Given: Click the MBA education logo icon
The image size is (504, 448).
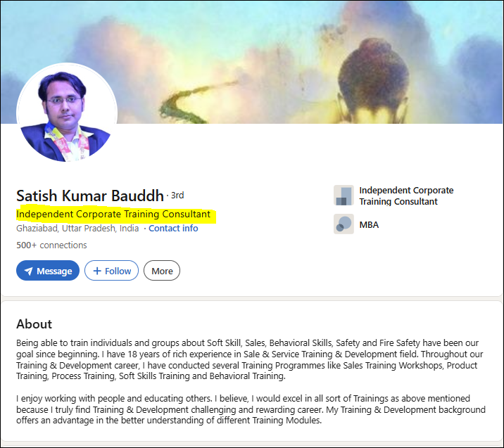Looking at the screenshot, I should pyautogui.click(x=344, y=224).
